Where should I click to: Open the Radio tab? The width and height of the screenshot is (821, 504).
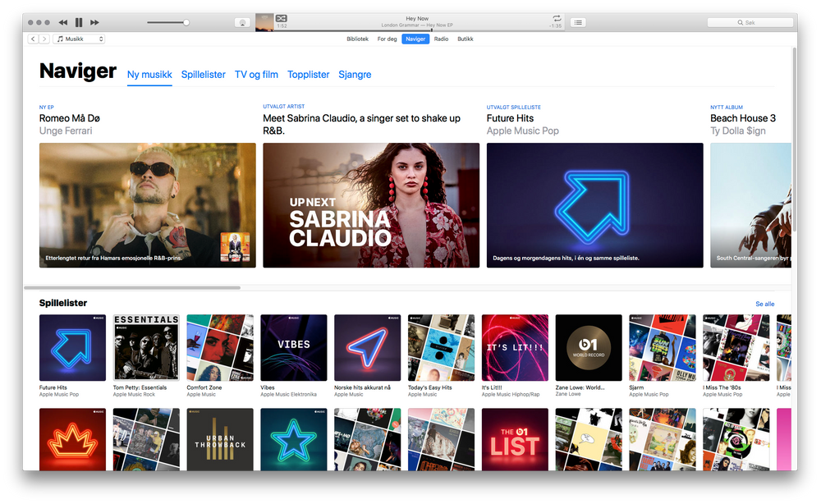click(441, 39)
